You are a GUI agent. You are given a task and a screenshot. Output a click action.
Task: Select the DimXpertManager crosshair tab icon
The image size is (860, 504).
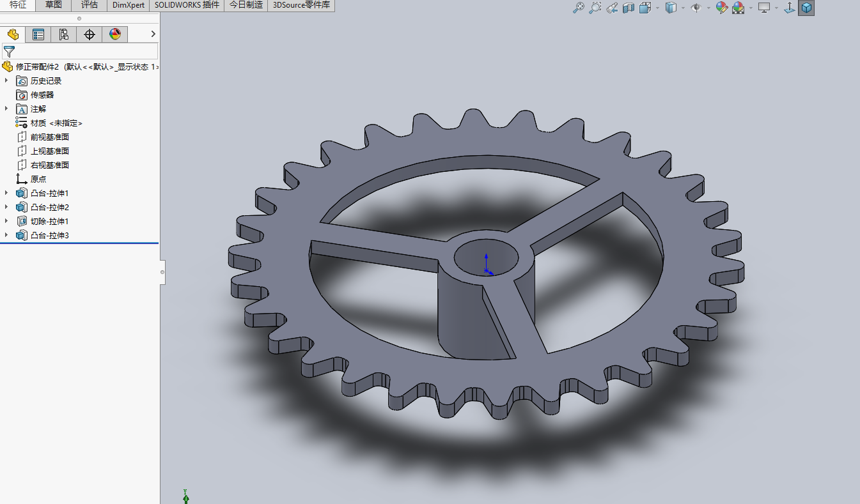tap(90, 34)
